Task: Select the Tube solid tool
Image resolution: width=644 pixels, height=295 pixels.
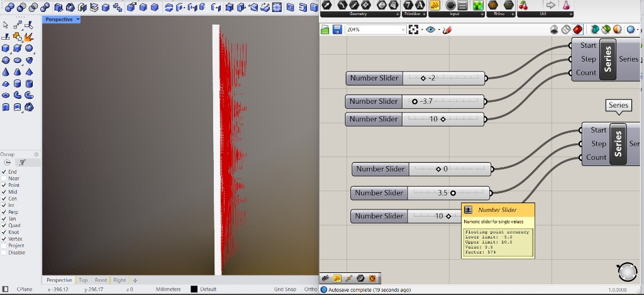Action: tap(29, 84)
